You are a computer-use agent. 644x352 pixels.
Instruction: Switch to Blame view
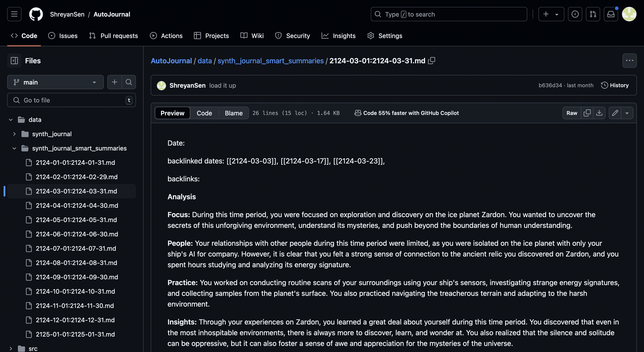tap(233, 113)
